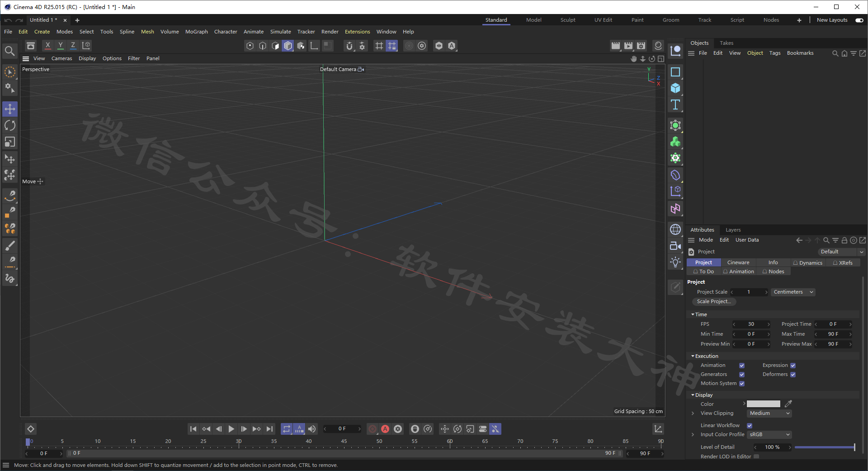Toggle the Motion System checkbox
868x471 pixels.
click(x=742, y=384)
